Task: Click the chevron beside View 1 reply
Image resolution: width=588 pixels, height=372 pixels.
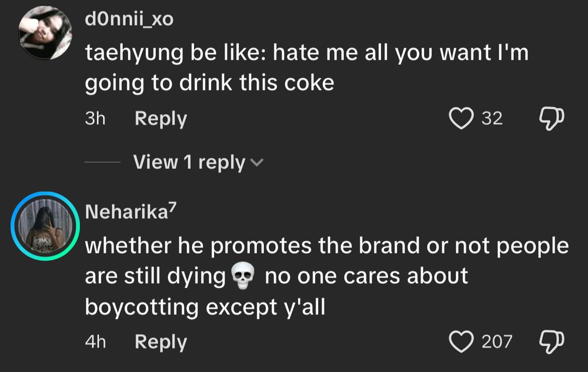Action: pos(257,163)
